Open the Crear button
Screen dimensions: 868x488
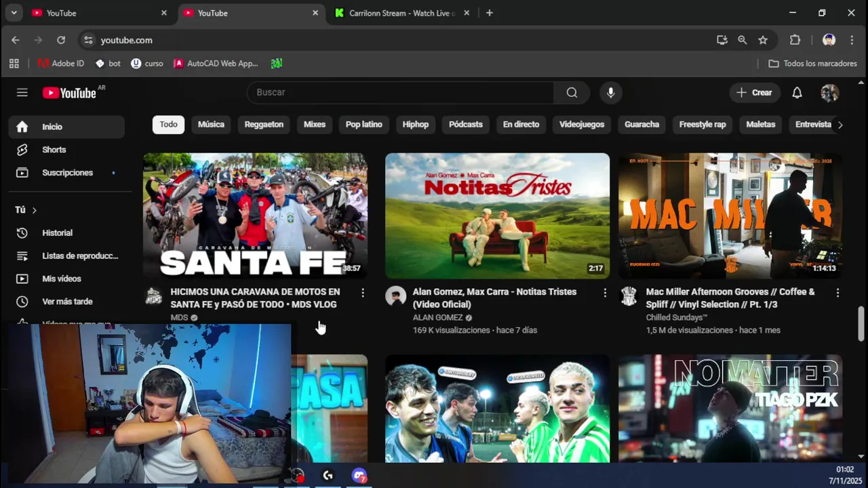click(x=755, y=93)
